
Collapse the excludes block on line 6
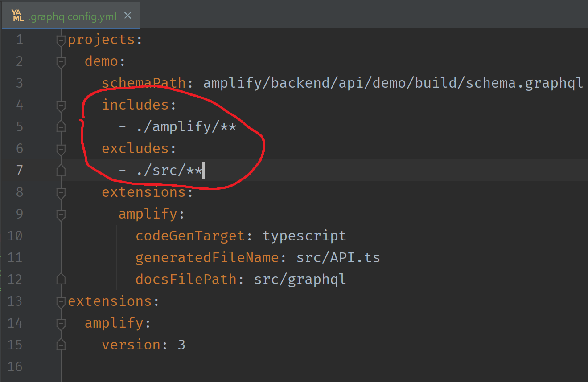(x=61, y=148)
